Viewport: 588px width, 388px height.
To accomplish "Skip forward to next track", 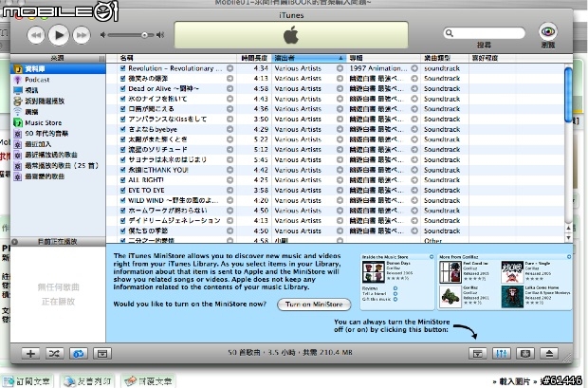I will click(x=82, y=35).
